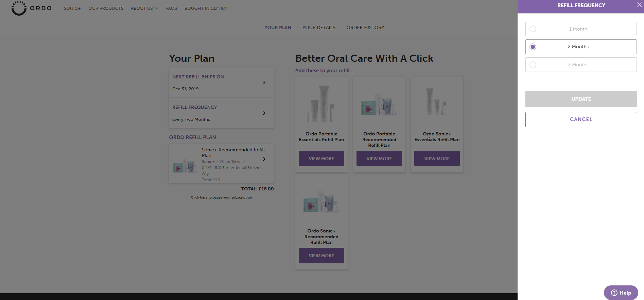This screenshot has height=300, width=644.
Task: Expand the ABOUT US dropdown
Action: tap(144, 8)
